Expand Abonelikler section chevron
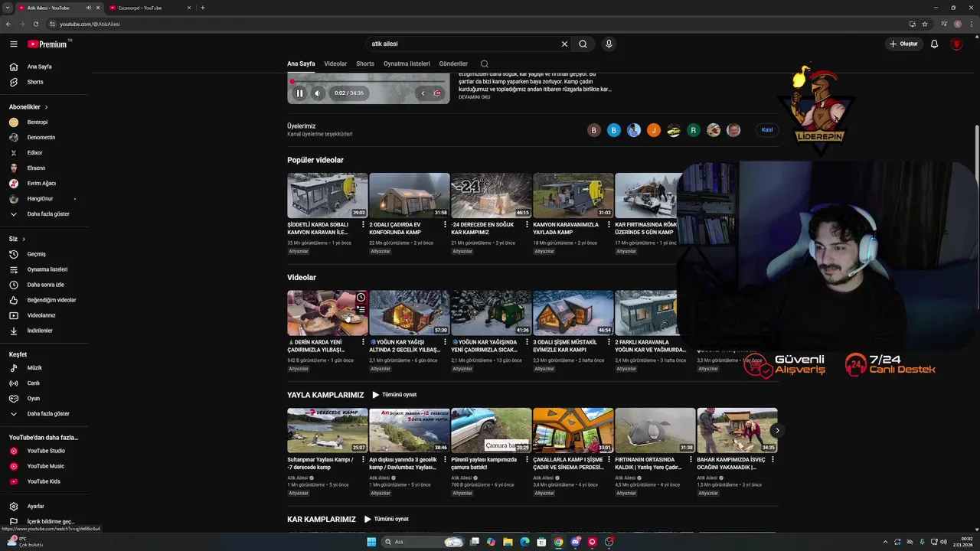Viewport: 980px width, 551px height. (x=46, y=107)
